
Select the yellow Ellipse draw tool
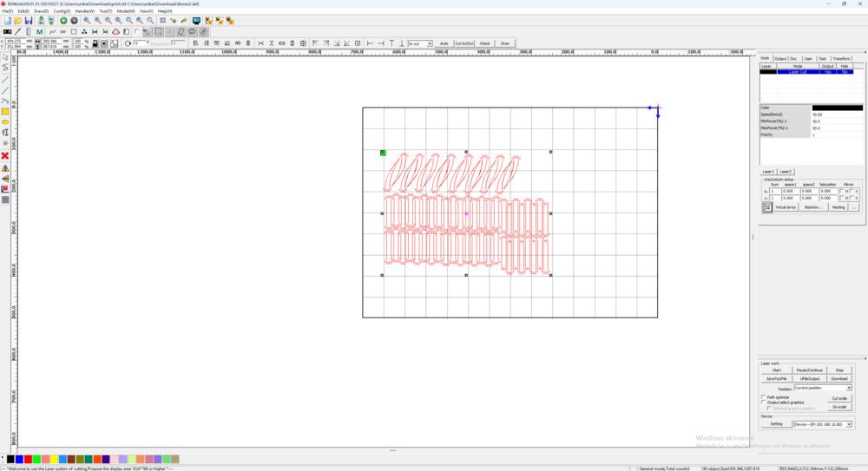click(5, 121)
